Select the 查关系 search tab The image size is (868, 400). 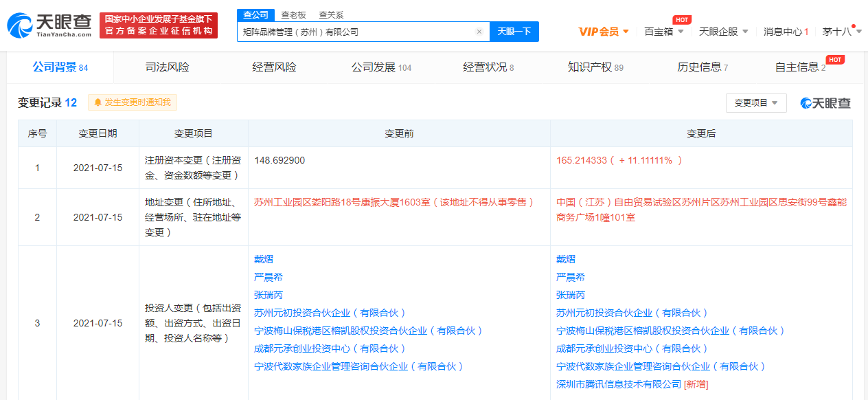pyautogui.click(x=331, y=14)
